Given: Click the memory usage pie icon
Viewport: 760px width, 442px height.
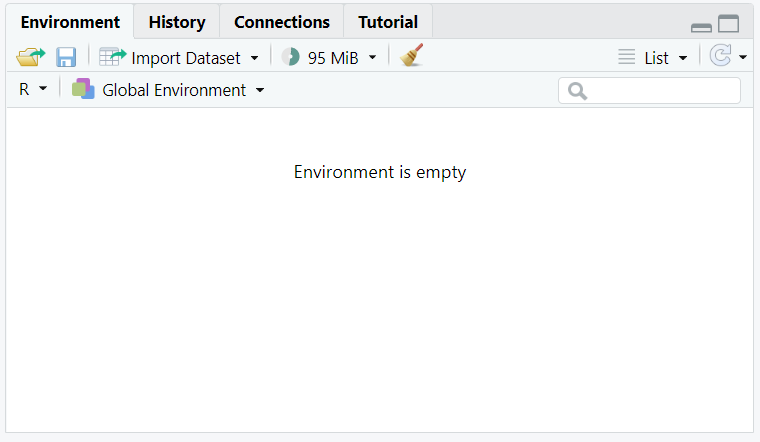Looking at the screenshot, I should tap(291, 57).
